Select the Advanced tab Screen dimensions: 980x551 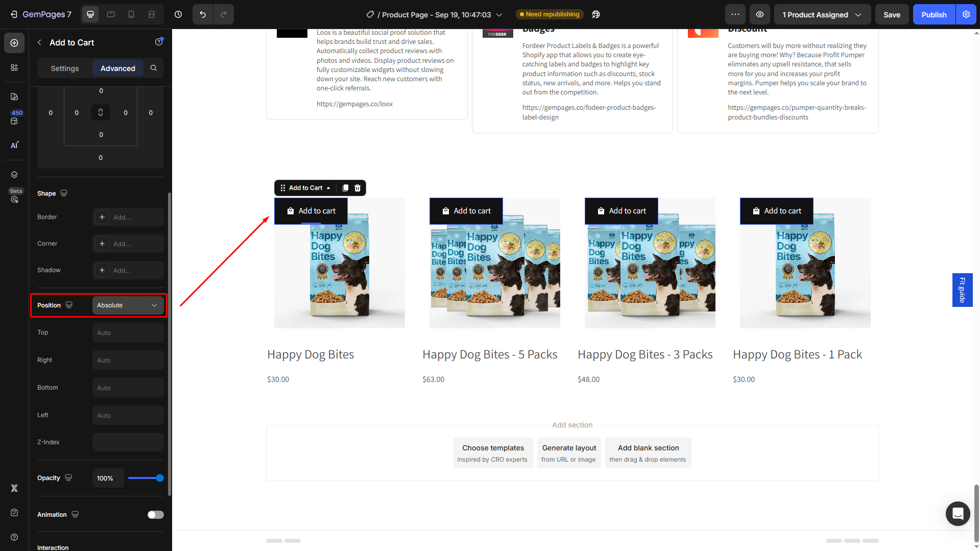click(118, 68)
